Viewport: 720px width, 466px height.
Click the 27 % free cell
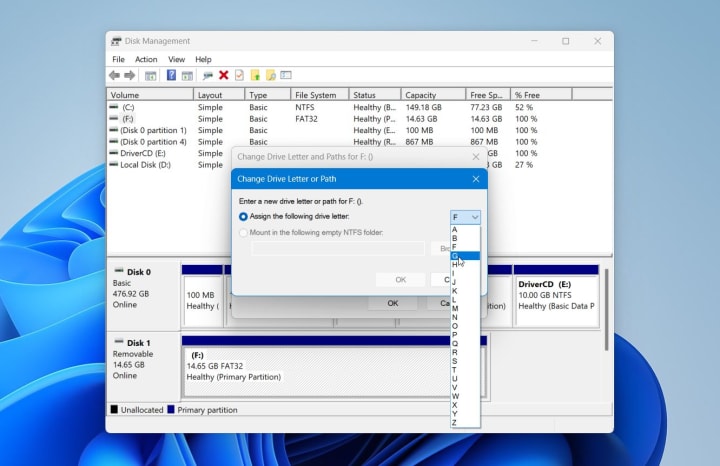(x=524, y=164)
